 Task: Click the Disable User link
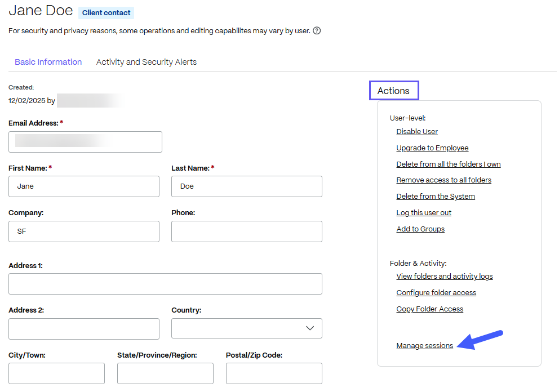pyautogui.click(x=417, y=132)
